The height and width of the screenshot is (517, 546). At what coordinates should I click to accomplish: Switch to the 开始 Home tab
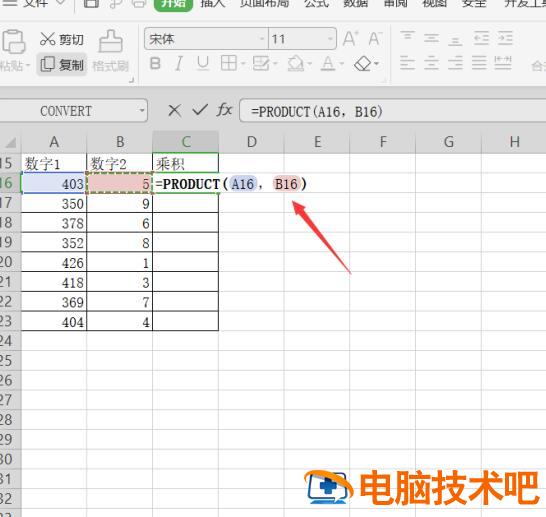(x=173, y=4)
